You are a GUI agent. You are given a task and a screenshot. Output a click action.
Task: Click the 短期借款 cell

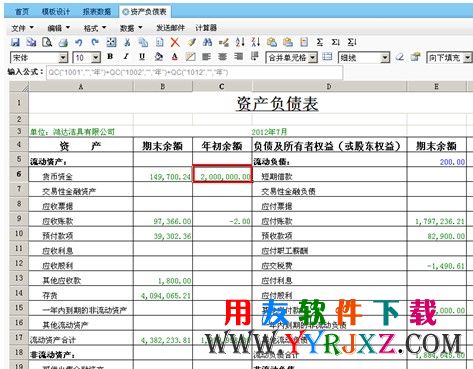[329, 174]
